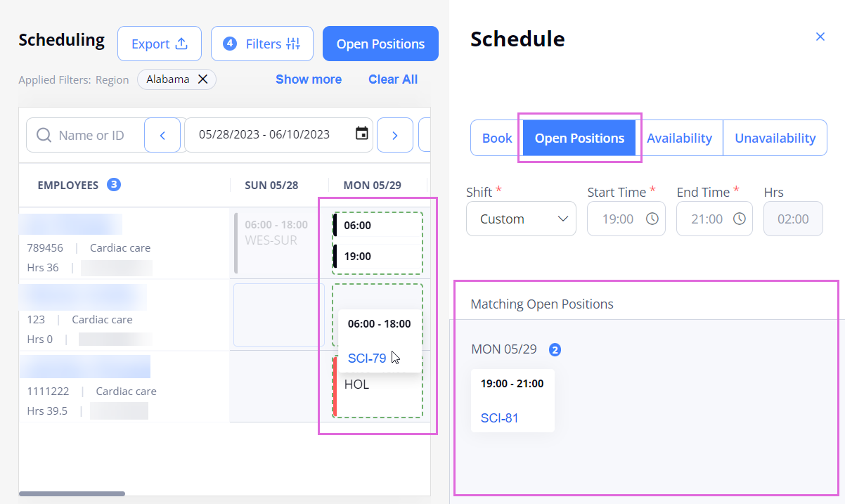This screenshot has width=845, height=504.
Task: Click the SCI-79 link in the popup
Action: coord(366,358)
